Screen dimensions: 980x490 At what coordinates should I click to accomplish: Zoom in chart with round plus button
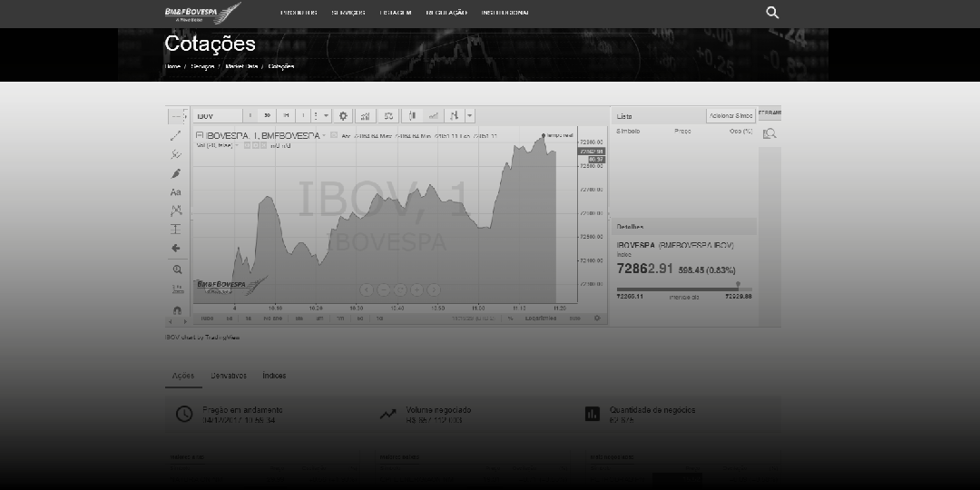point(416,290)
